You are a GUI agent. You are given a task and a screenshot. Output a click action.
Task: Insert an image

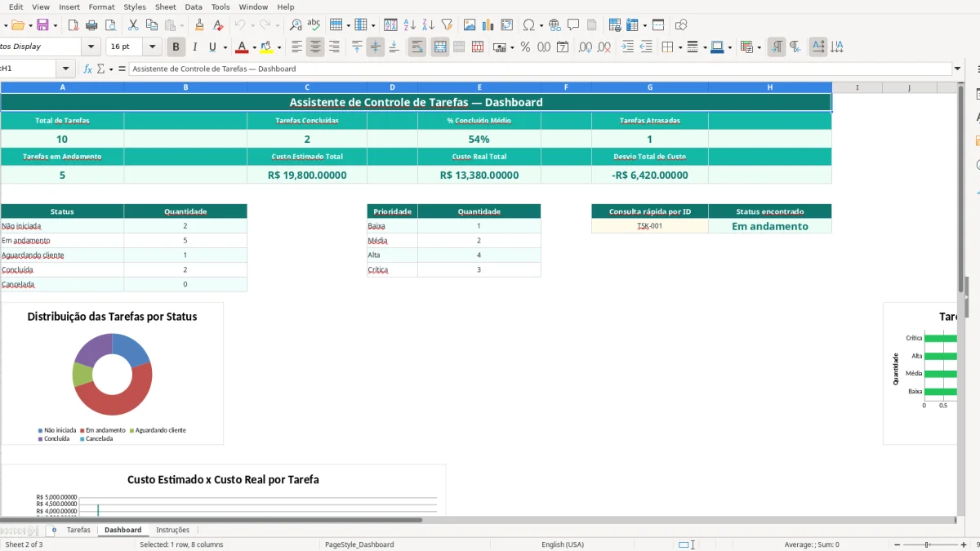470,25
